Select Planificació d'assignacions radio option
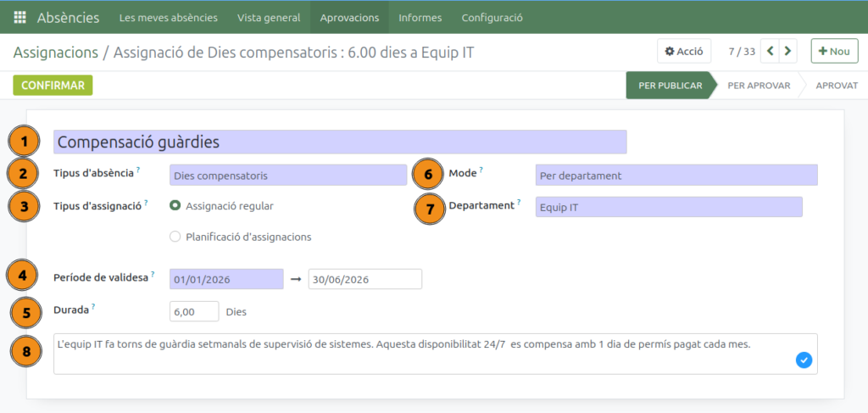This screenshot has width=868, height=413. pyautogui.click(x=175, y=237)
